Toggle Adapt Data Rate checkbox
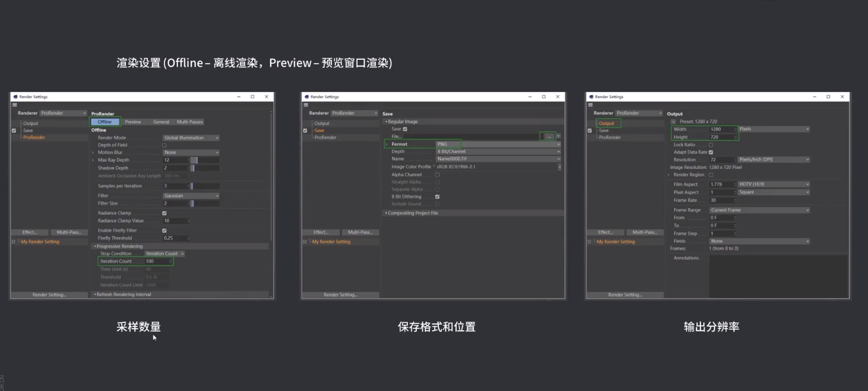 pos(711,152)
